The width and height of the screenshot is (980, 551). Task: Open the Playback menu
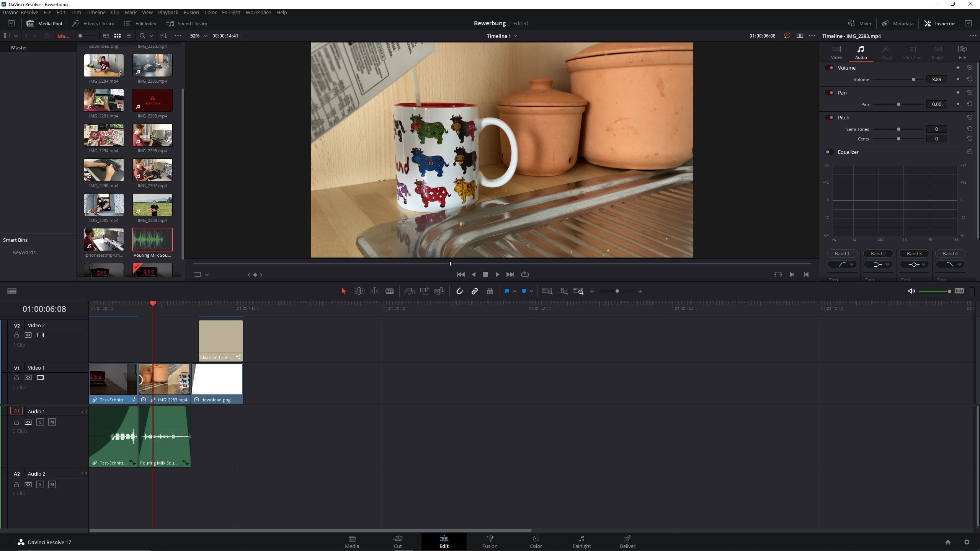(168, 12)
